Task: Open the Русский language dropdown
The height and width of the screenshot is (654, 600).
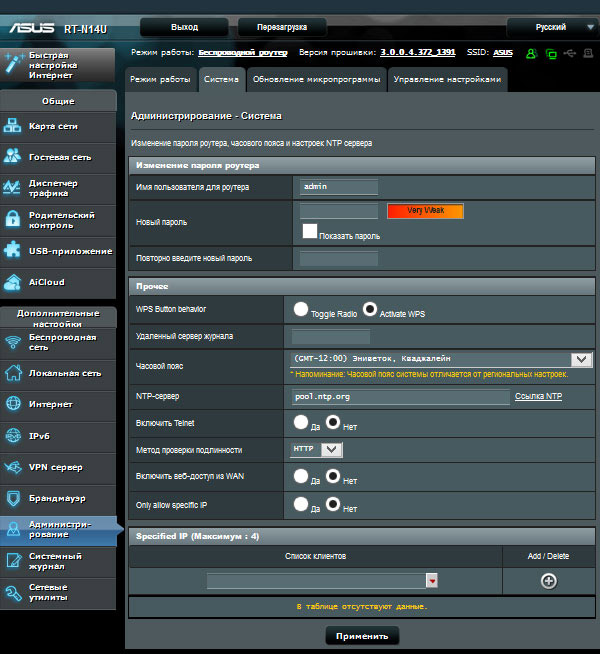Action: (550, 27)
